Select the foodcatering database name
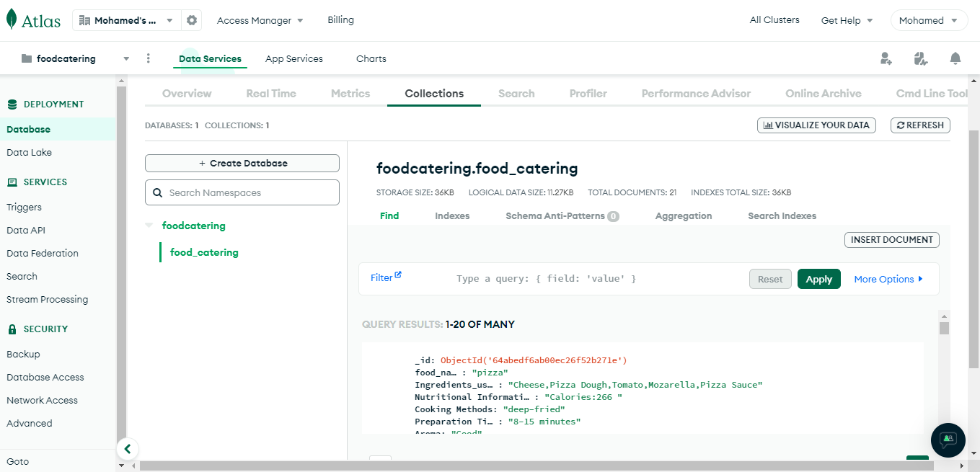 [x=194, y=226]
